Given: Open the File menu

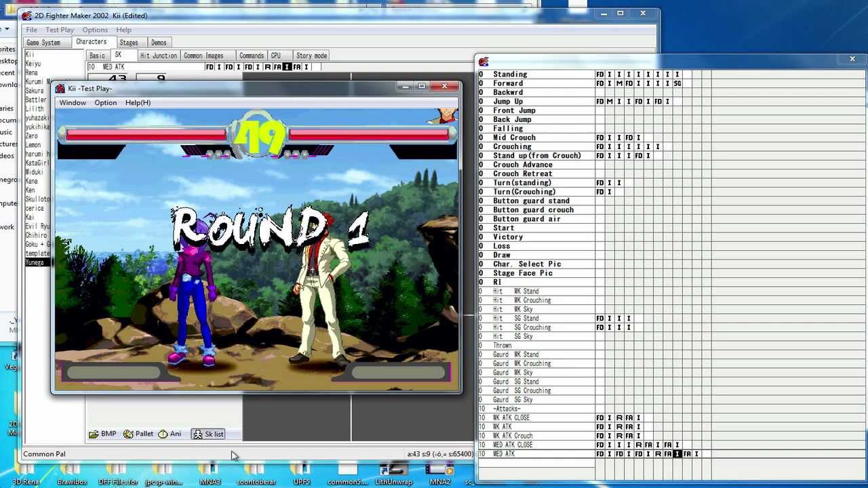Looking at the screenshot, I should pyautogui.click(x=32, y=30).
